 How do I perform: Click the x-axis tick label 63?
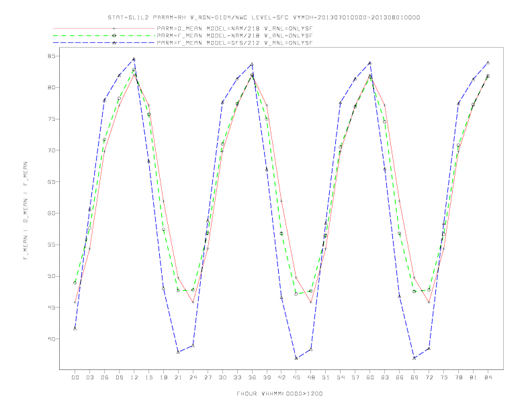[x=385, y=377]
